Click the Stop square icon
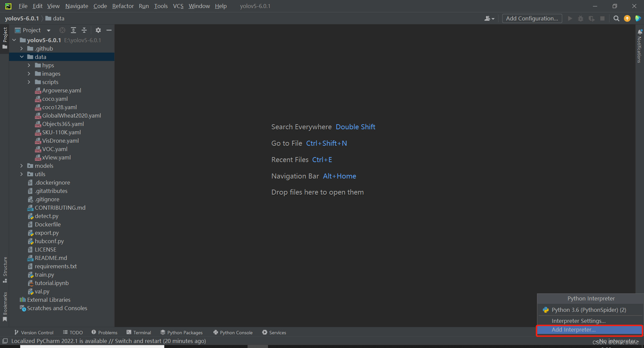Image resolution: width=644 pixels, height=348 pixels. tap(602, 18)
